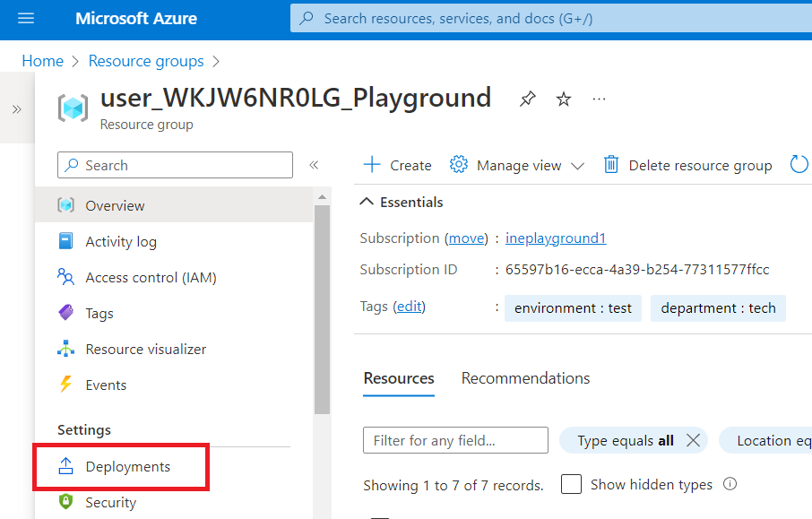Collapse the Essentials section
812x519 pixels.
pos(367,203)
